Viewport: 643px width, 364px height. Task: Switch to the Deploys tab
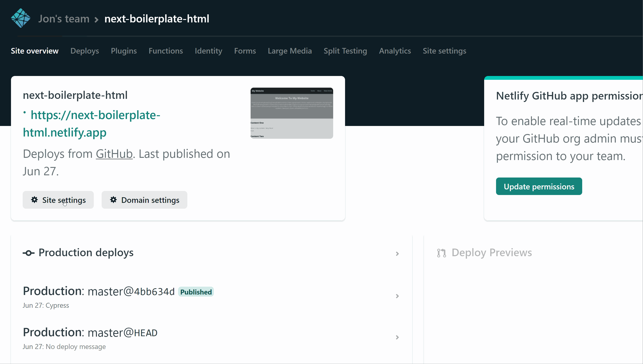point(85,51)
